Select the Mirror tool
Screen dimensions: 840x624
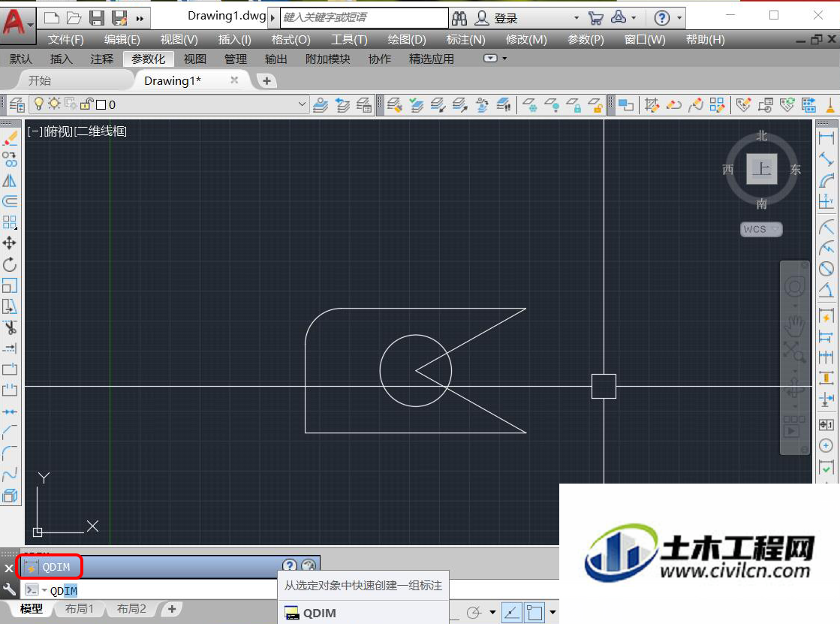point(10,181)
